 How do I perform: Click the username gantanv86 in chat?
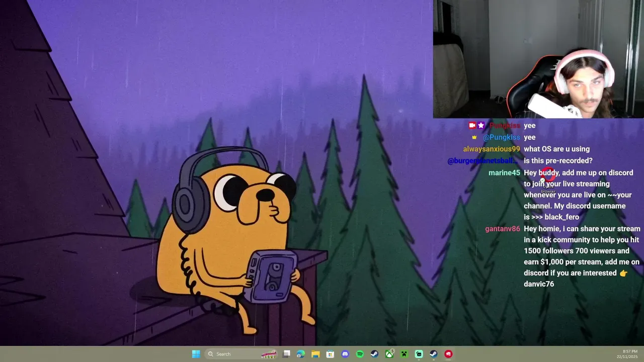(x=503, y=229)
